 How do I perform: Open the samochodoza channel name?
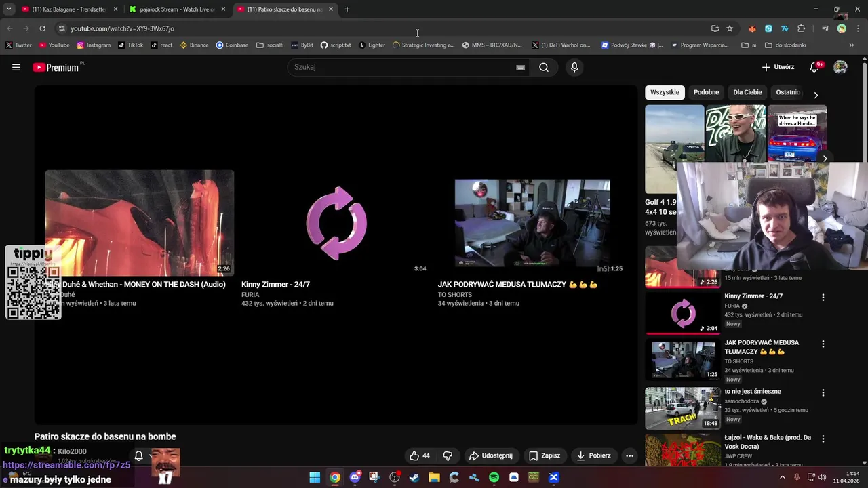tap(742, 401)
